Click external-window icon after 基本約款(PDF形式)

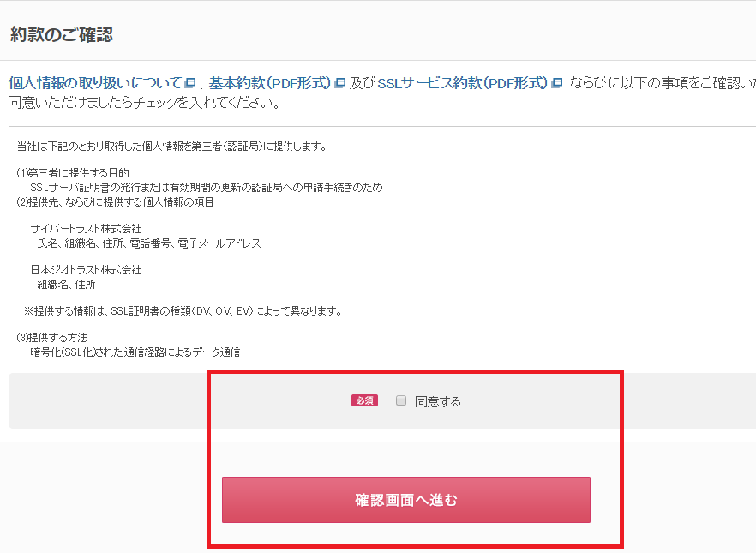pyautogui.click(x=340, y=83)
